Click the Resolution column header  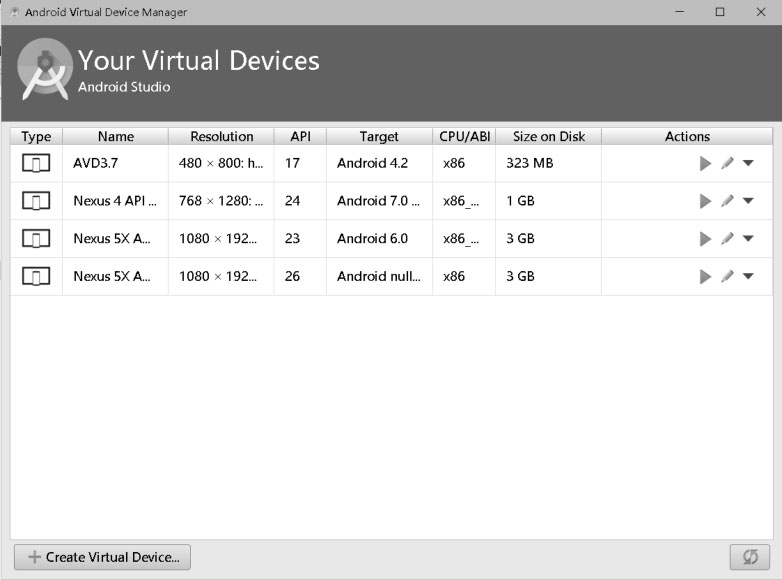[x=221, y=137]
